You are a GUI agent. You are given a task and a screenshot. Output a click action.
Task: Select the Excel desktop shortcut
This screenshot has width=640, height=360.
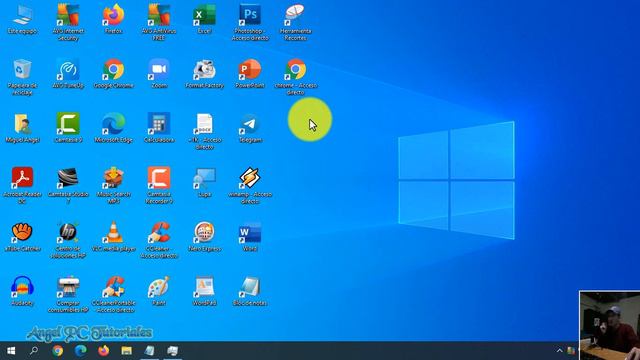coord(204,19)
